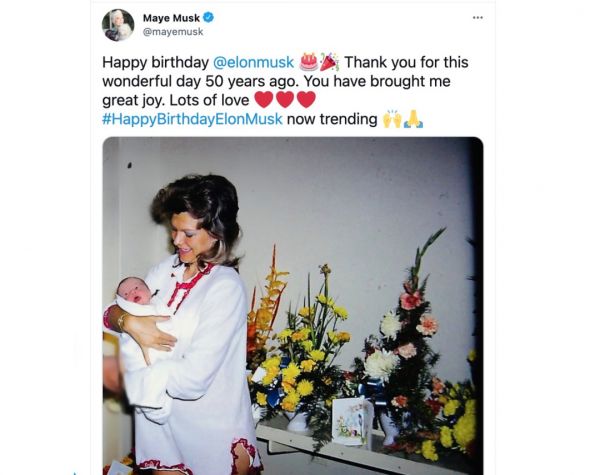Click the birthday cake emoji
The width and height of the screenshot is (600, 475).
tap(308, 62)
